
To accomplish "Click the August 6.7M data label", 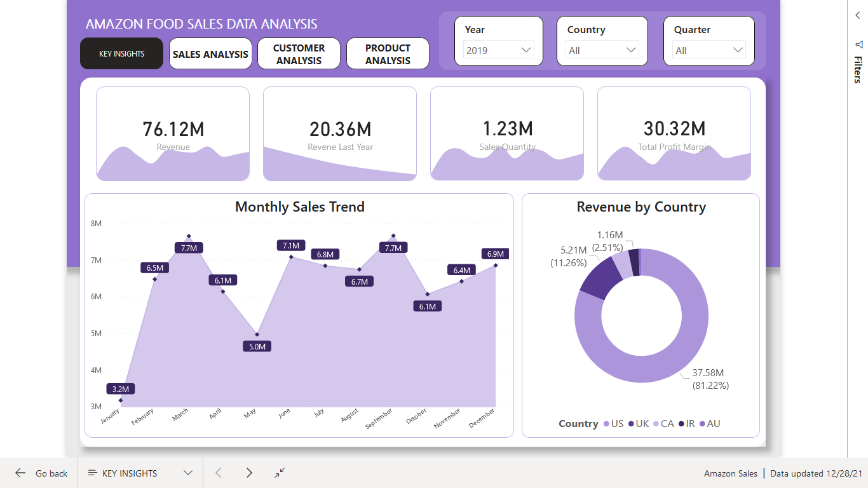I will (x=359, y=281).
